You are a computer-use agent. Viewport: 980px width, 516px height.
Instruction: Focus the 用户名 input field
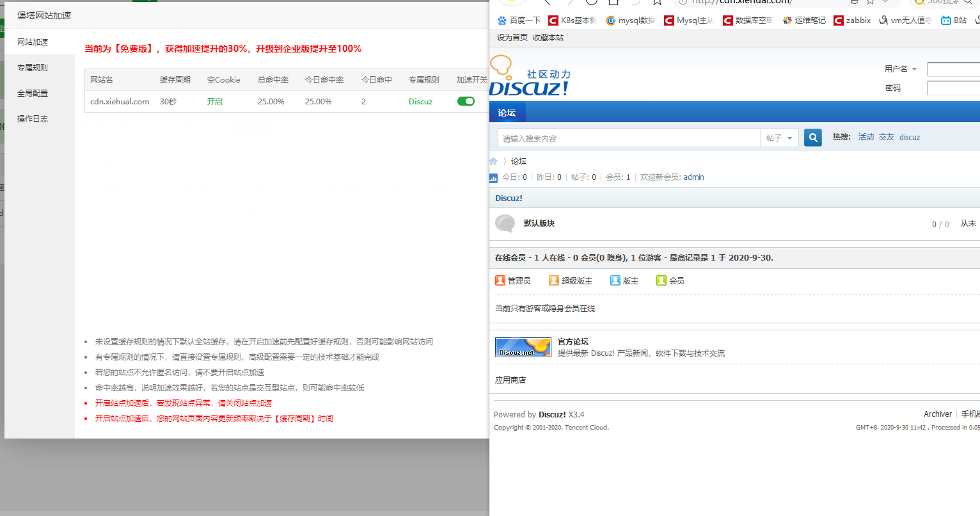coord(954,69)
